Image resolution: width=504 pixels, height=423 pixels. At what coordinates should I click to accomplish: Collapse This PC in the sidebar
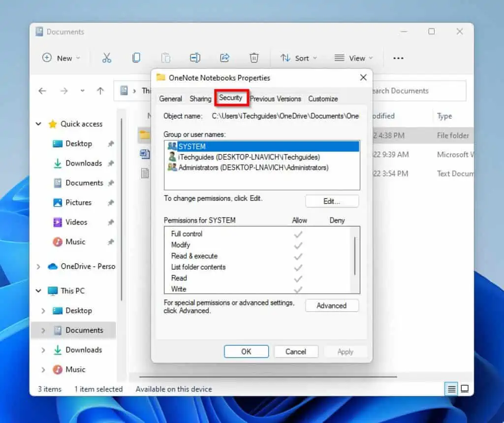point(38,291)
